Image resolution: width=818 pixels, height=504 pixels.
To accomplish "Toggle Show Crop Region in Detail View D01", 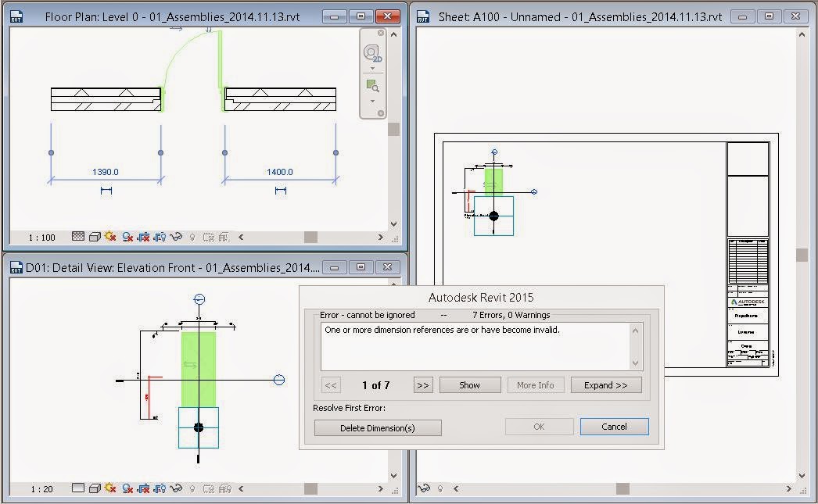I will (160, 488).
